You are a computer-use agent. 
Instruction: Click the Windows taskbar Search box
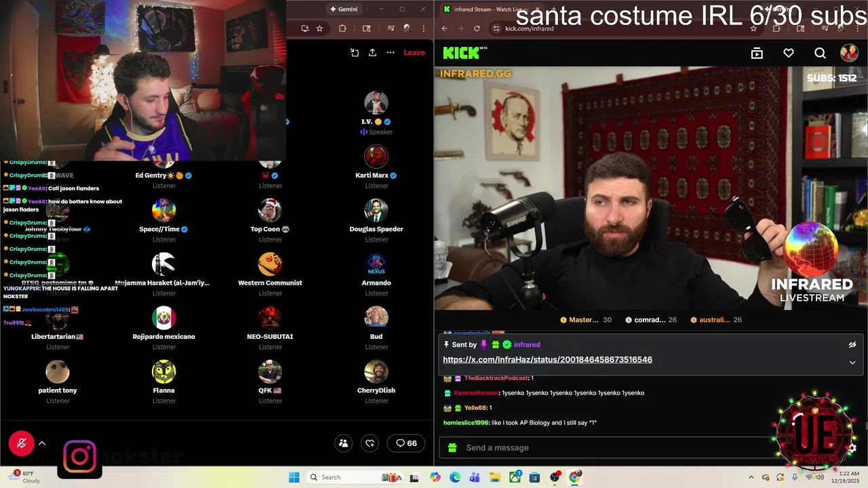[x=356, y=477]
